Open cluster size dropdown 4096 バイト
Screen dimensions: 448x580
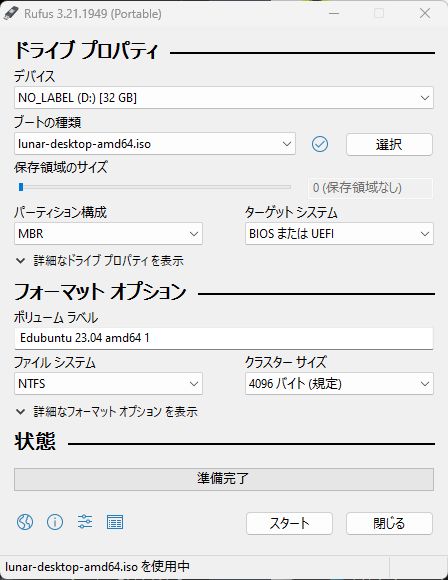point(339,384)
